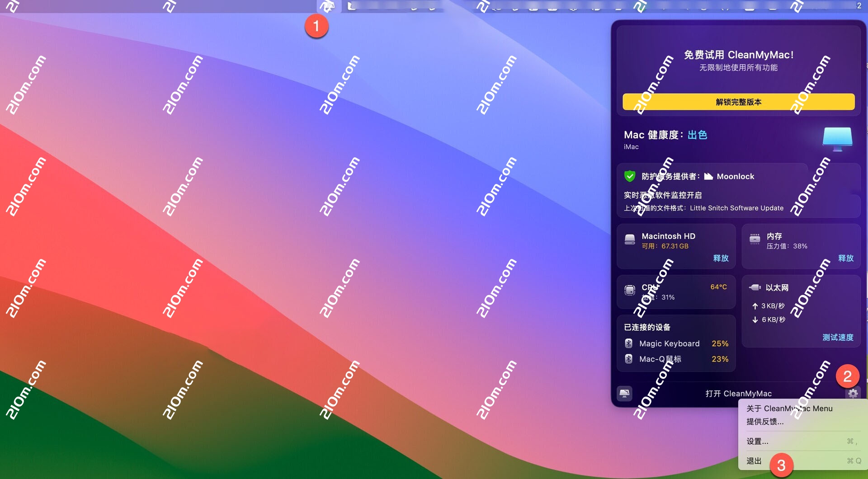Click 打开 CleanMyMac at the panel bottom
Screen dimensions: 868x479
[x=739, y=394]
